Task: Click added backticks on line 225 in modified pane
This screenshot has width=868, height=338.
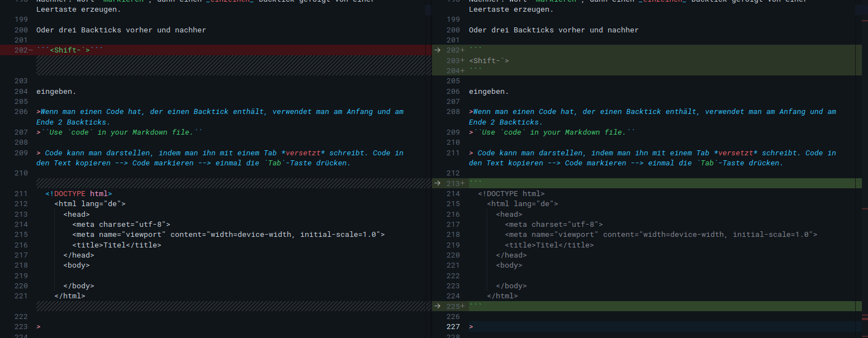Action: coord(476,306)
